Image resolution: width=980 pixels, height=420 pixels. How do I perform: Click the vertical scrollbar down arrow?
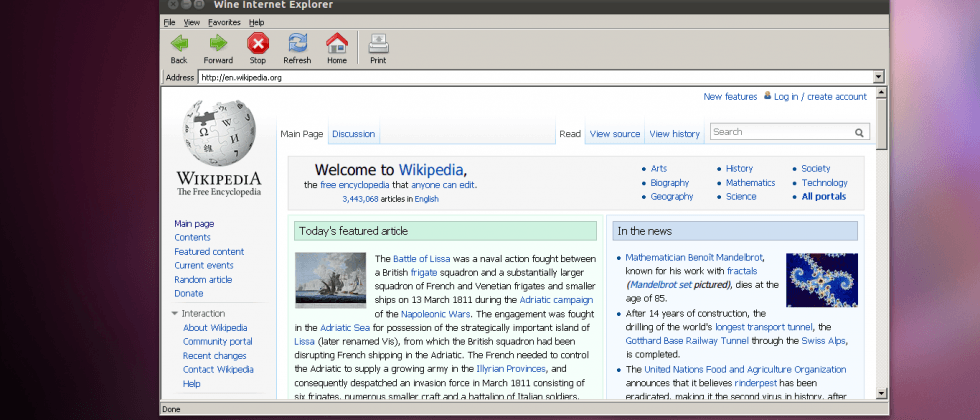point(881,394)
